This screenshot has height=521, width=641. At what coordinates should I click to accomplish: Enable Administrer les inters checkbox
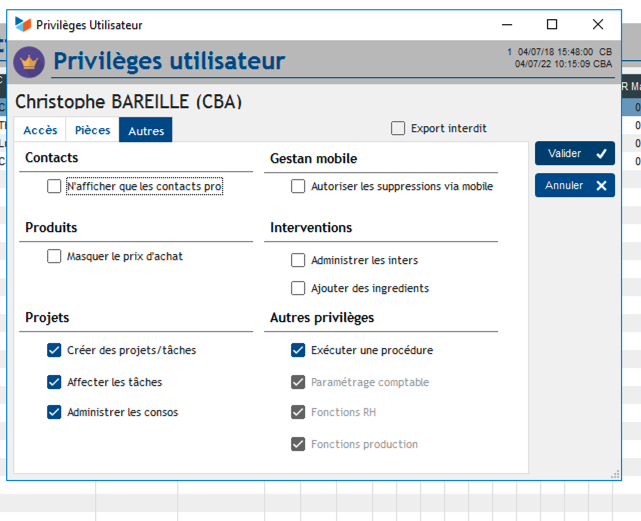pos(298,260)
